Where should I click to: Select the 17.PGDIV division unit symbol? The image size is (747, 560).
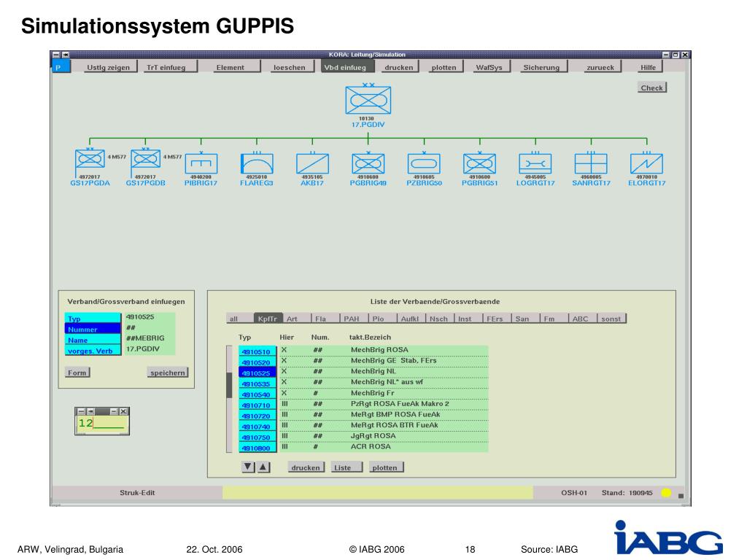pos(368,101)
